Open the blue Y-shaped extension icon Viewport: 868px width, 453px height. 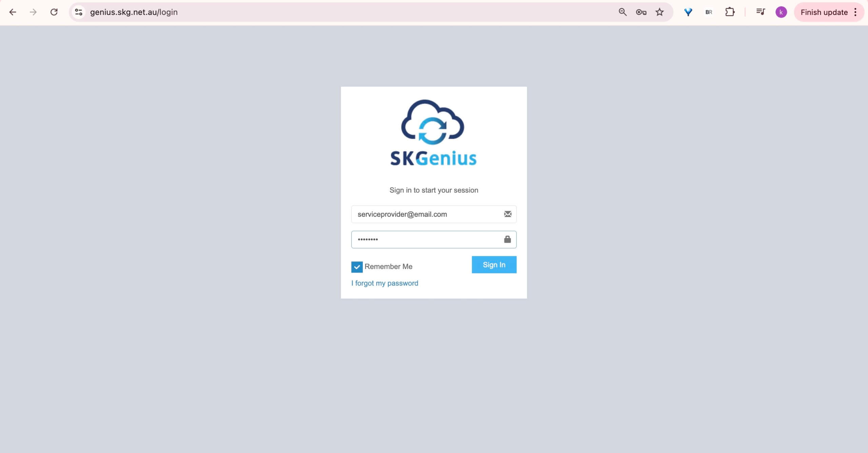click(688, 12)
